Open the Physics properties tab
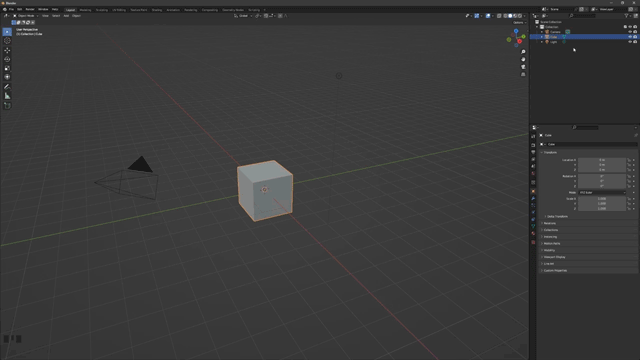Screen dimensions: 640x360 pyautogui.click(x=533, y=212)
